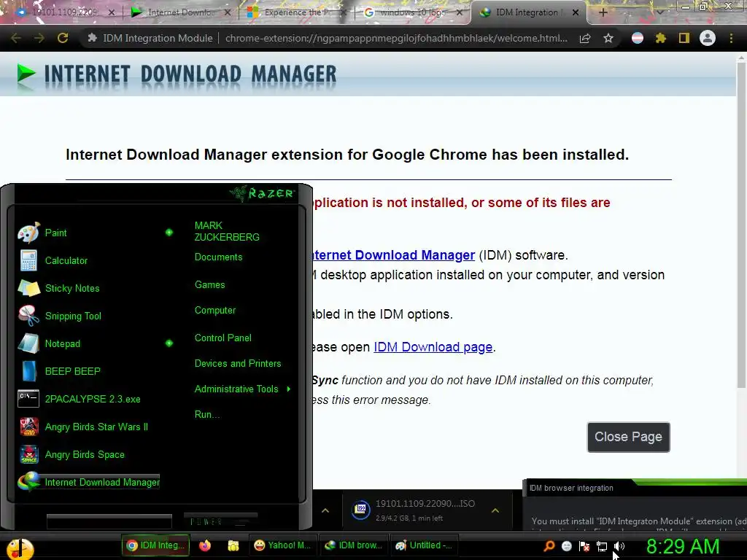Click the chrome-extension address bar URL

[x=396, y=38]
